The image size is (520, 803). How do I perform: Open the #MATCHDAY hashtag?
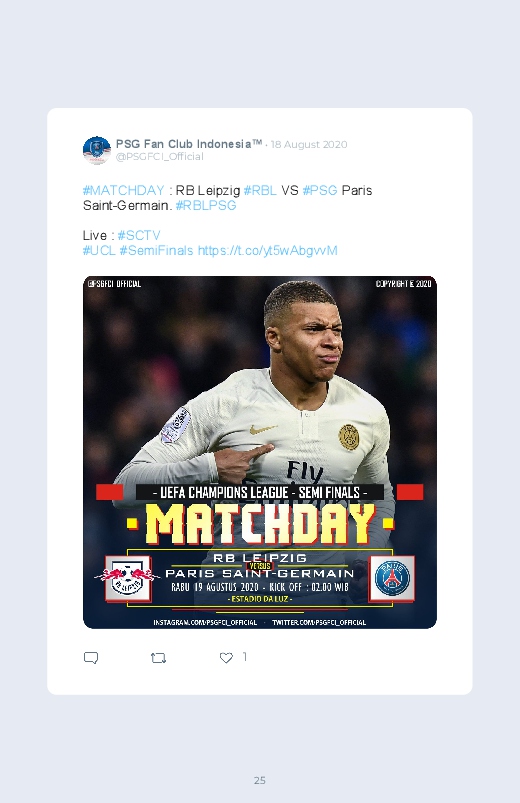click(x=123, y=191)
